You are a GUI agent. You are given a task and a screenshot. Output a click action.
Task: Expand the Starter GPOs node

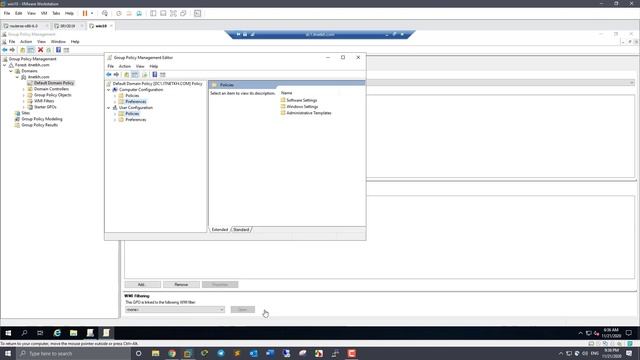click(x=24, y=107)
